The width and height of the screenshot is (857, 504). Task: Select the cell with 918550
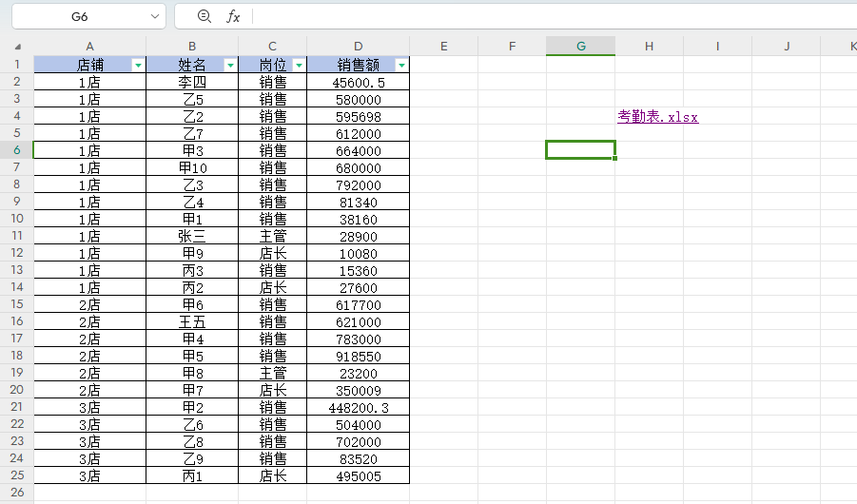tap(358, 356)
